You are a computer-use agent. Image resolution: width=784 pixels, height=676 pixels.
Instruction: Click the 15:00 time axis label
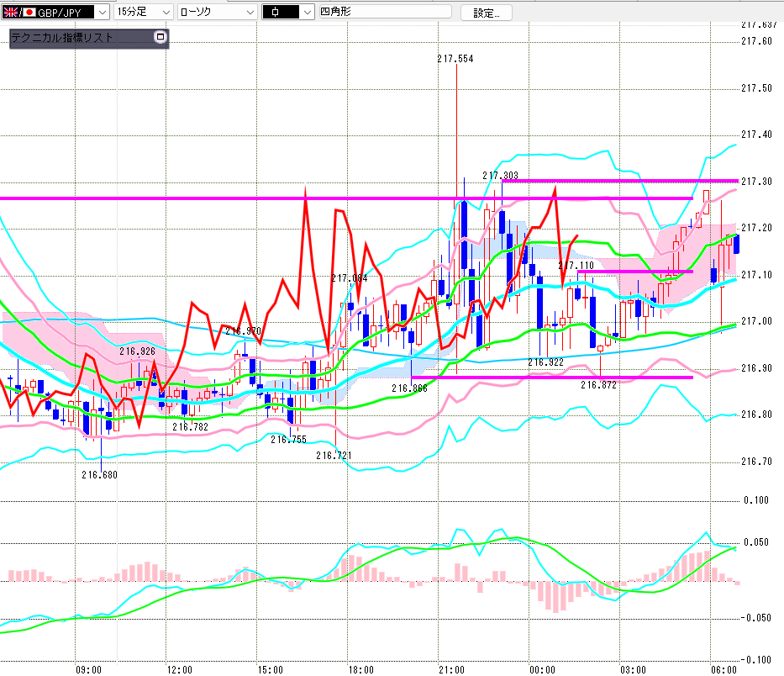pos(270,669)
